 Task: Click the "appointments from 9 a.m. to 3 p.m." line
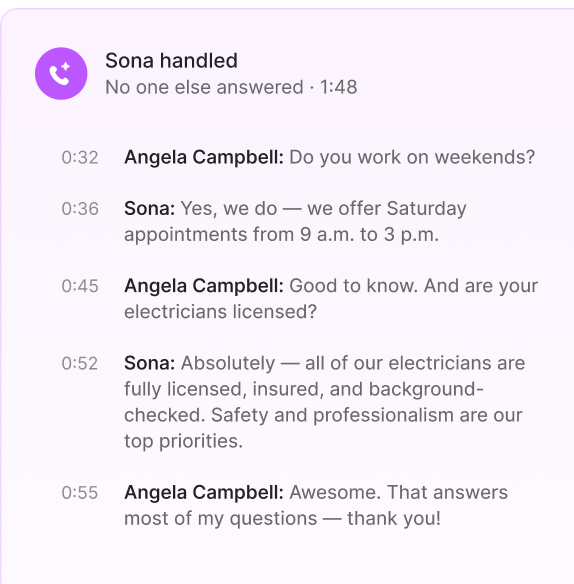[x=281, y=235]
